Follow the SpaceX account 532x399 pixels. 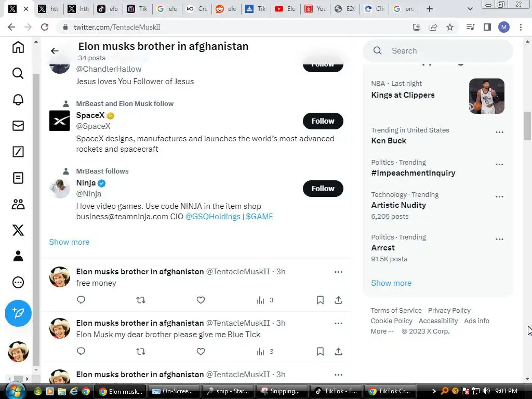click(323, 121)
